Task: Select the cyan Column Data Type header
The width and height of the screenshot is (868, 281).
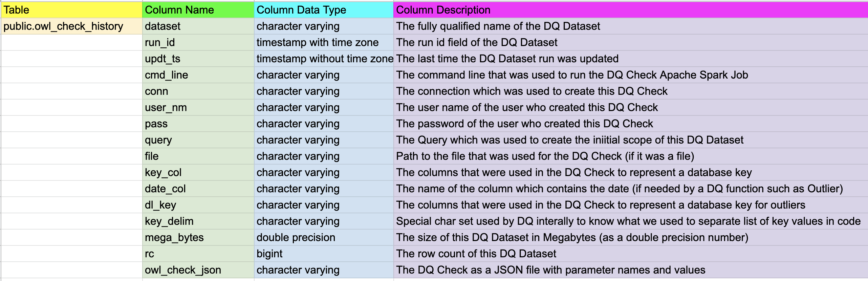Action: (324, 10)
